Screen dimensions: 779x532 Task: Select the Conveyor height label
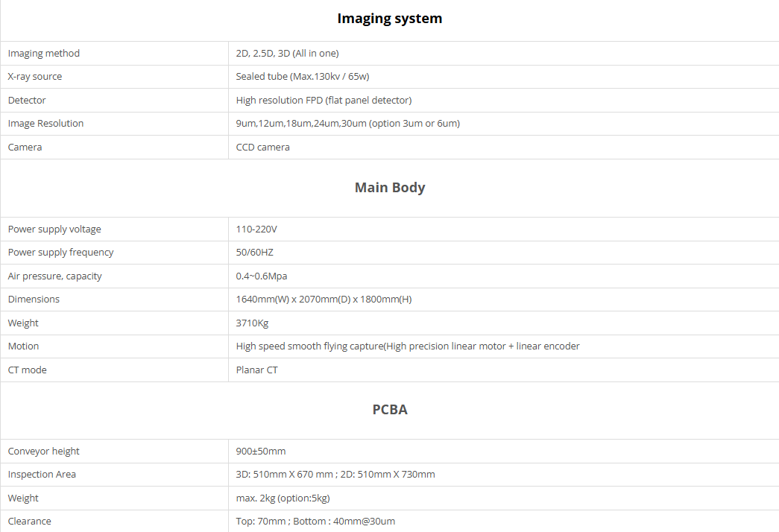click(x=44, y=452)
